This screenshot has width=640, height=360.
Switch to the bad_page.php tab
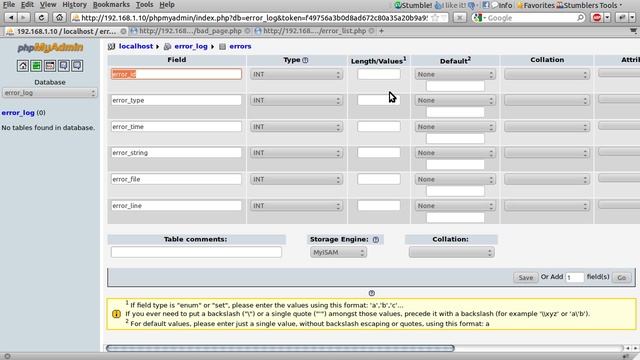click(x=191, y=31)
